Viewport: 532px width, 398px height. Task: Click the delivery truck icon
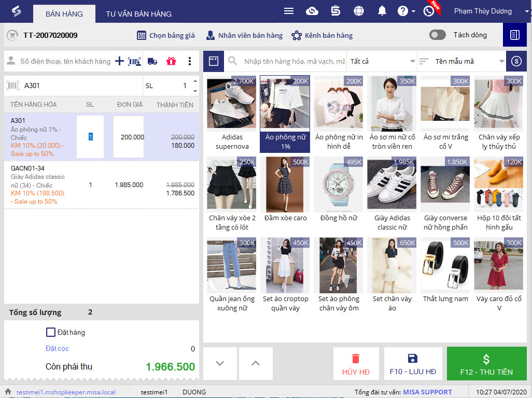(152, 61)
